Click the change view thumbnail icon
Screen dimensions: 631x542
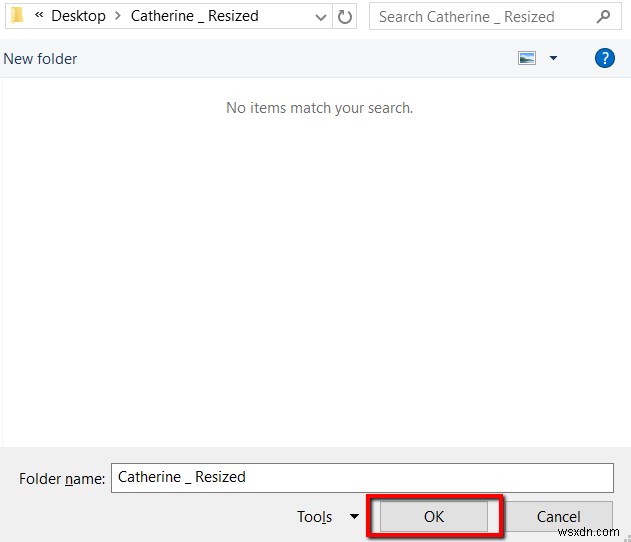tap(526, 58)
